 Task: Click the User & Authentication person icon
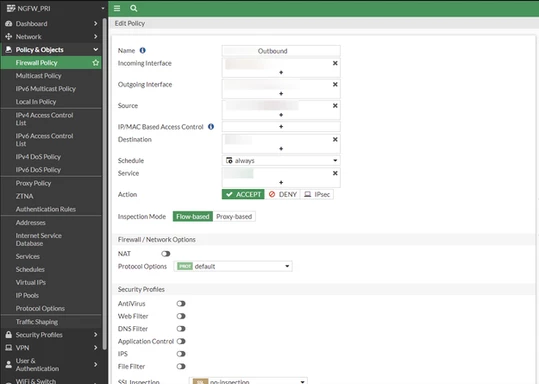point(9,364)
